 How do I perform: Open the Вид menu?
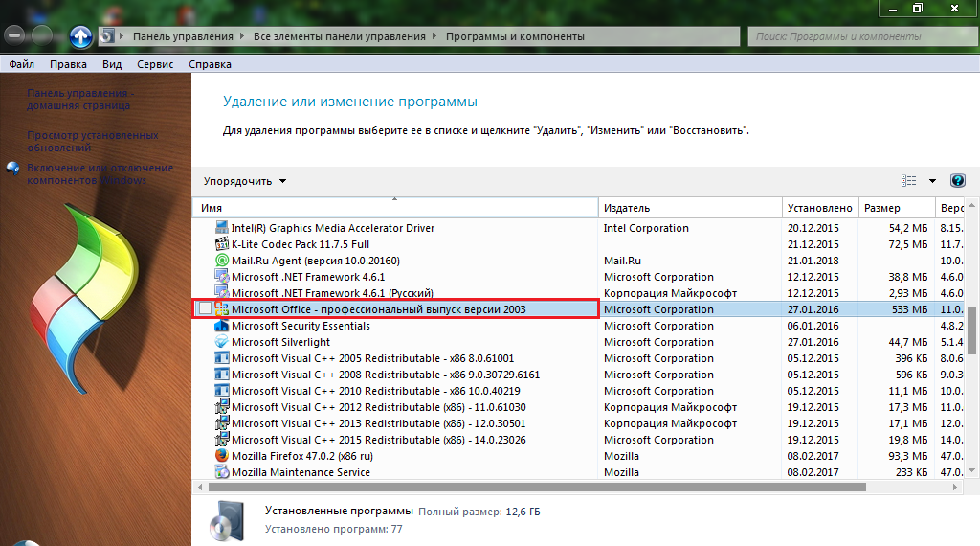click(112, 64)
